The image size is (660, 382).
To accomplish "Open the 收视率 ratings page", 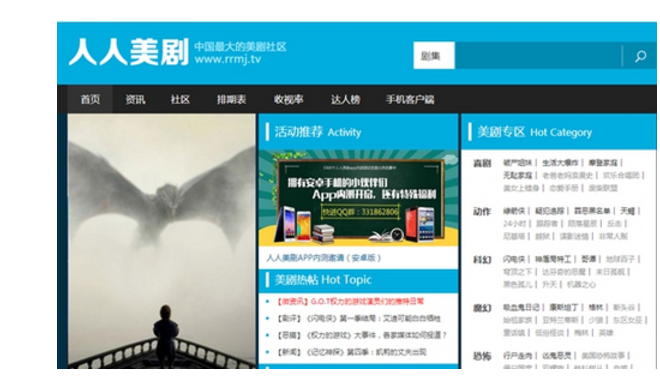I will point(288,99).
